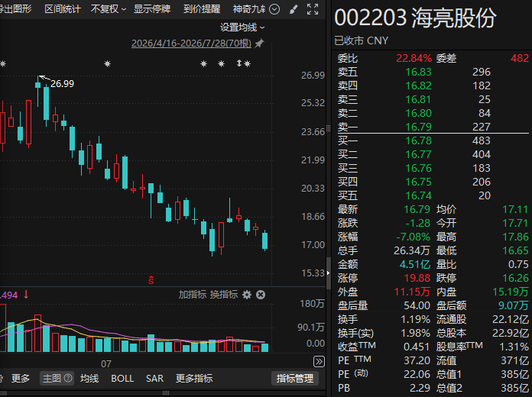Click 总手 value 26.34万
This screenshot has width=532, height=397.
click(412, 250)
